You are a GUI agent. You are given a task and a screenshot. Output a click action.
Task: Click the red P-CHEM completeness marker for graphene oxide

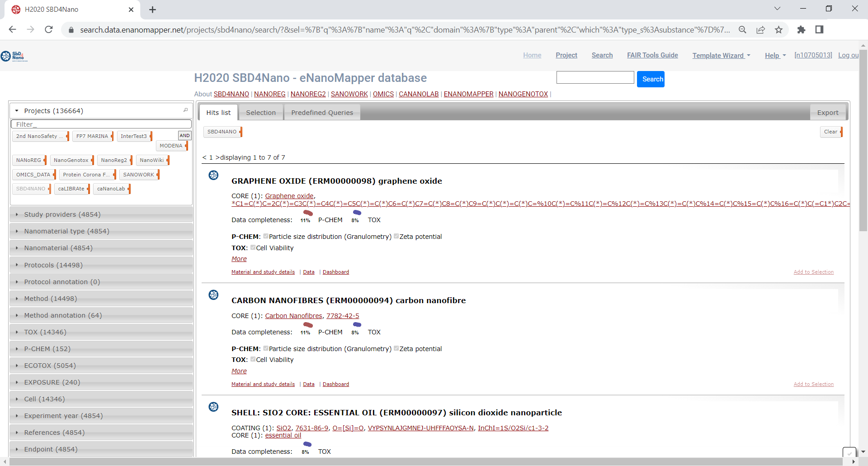(x=308, y=213)
